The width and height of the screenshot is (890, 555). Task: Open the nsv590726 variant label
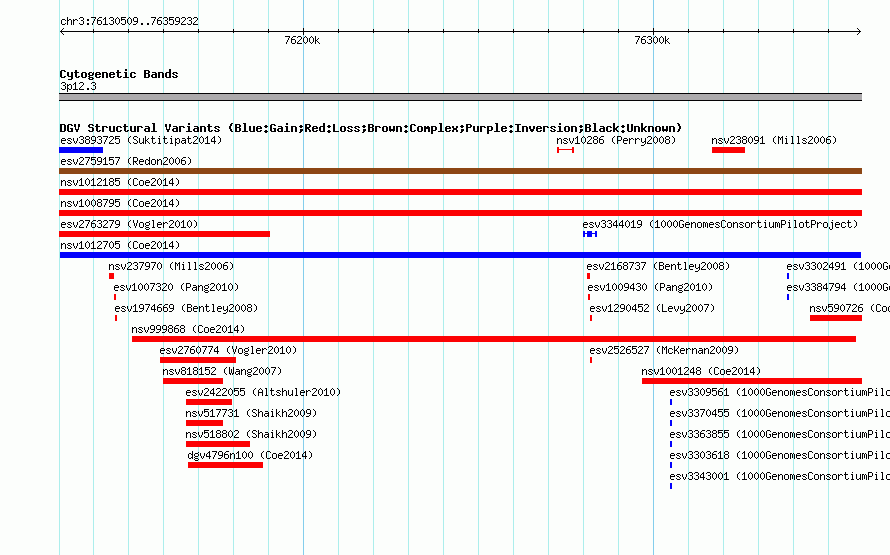[849, 308]
